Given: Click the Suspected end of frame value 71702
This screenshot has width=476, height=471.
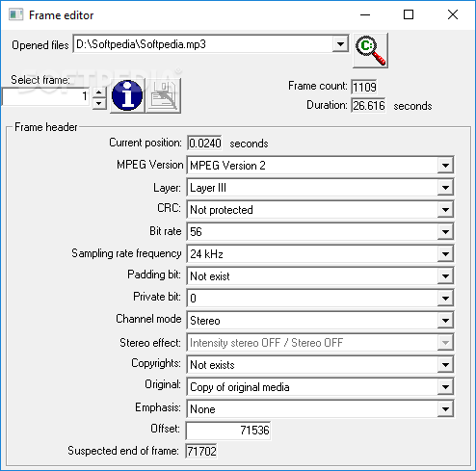Looking at the screenshot, I should coord(201,451).
